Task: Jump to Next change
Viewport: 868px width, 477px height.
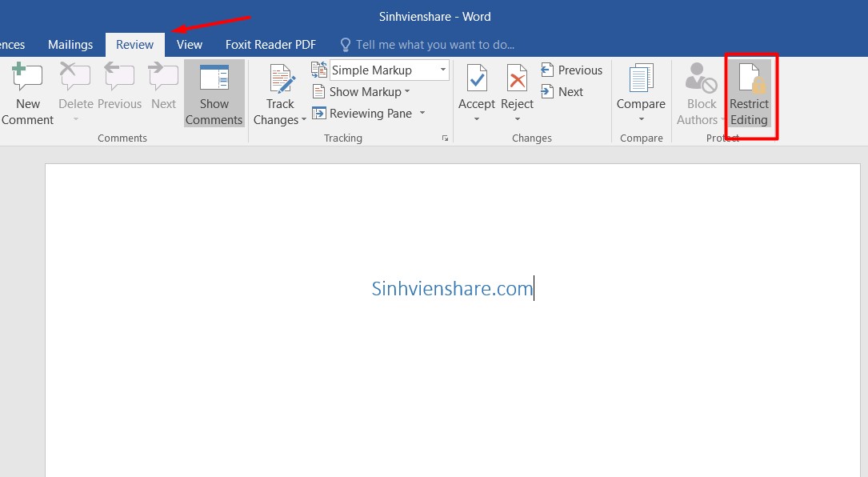Action: click(562, 92)
